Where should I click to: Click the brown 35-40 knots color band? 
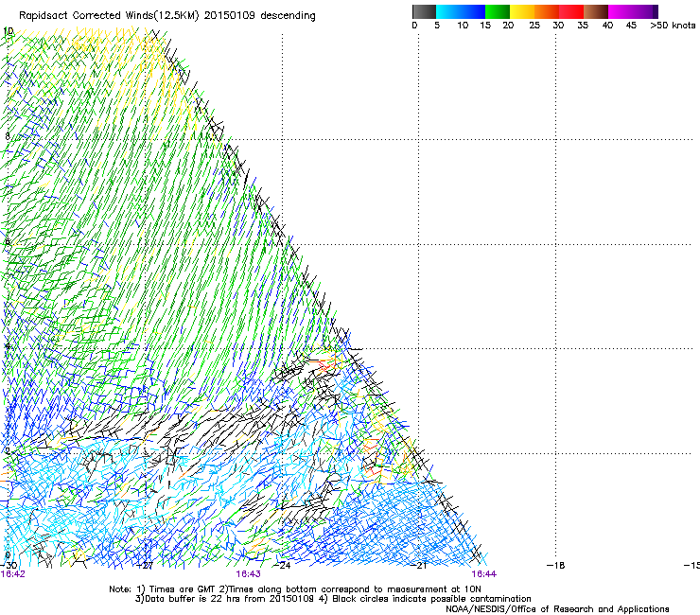(x=596, y=11)
